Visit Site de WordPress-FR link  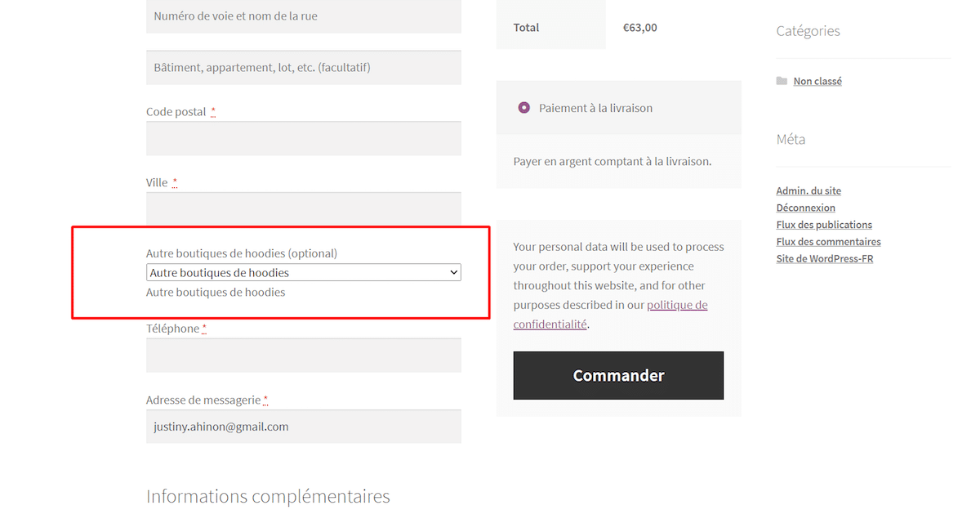point(824,259)
